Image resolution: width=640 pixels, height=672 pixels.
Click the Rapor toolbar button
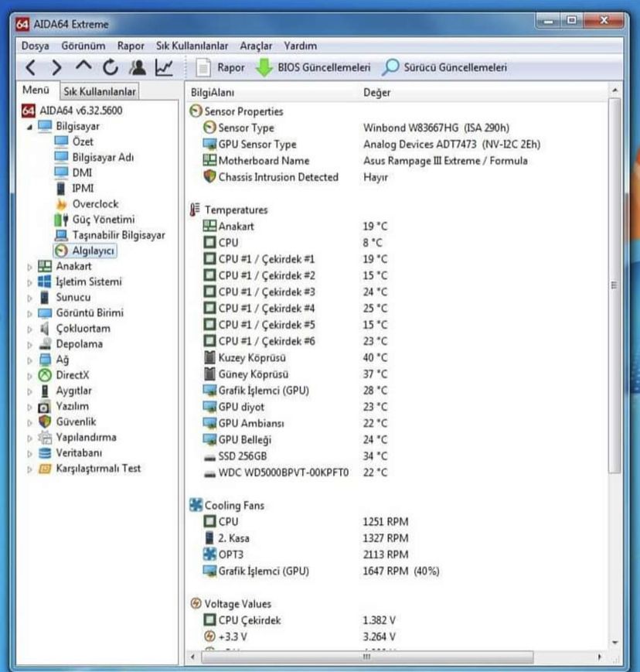tap(220, 67)
